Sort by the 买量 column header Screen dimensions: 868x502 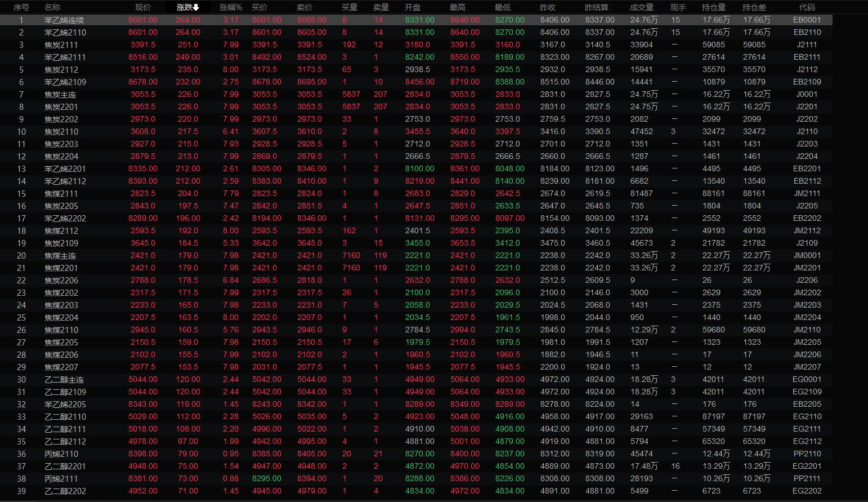coord(350,7)
